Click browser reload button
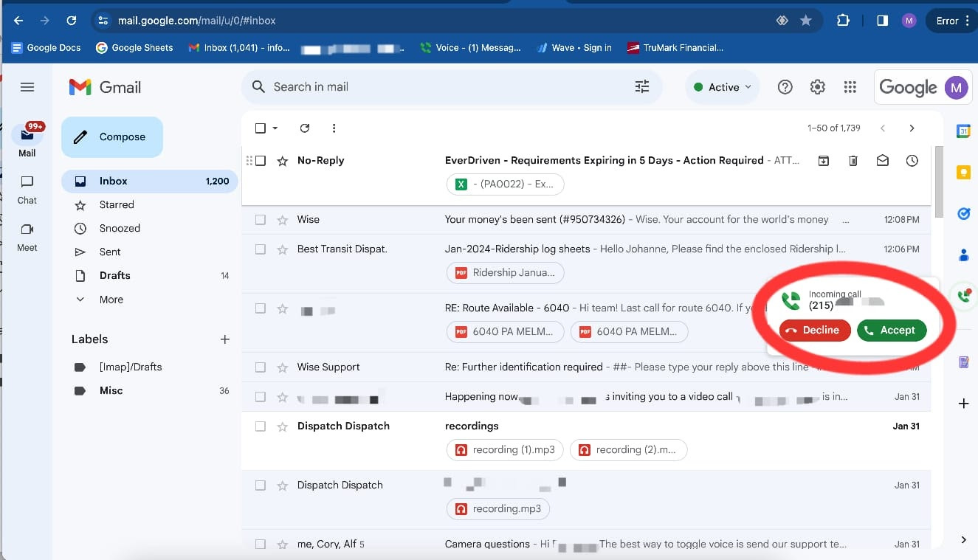Screen dimensions: 978x560 point(71,21)
